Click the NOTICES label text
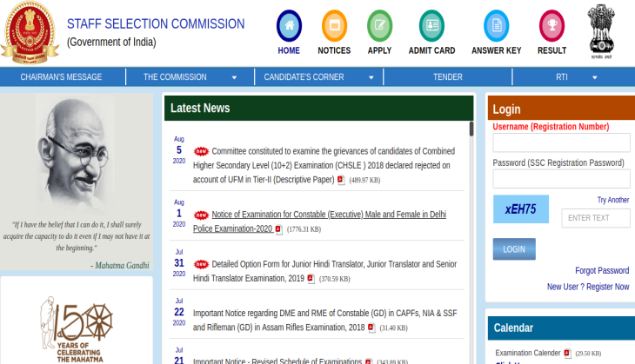The width and height of the screenshot is (635, 364). 334,50
